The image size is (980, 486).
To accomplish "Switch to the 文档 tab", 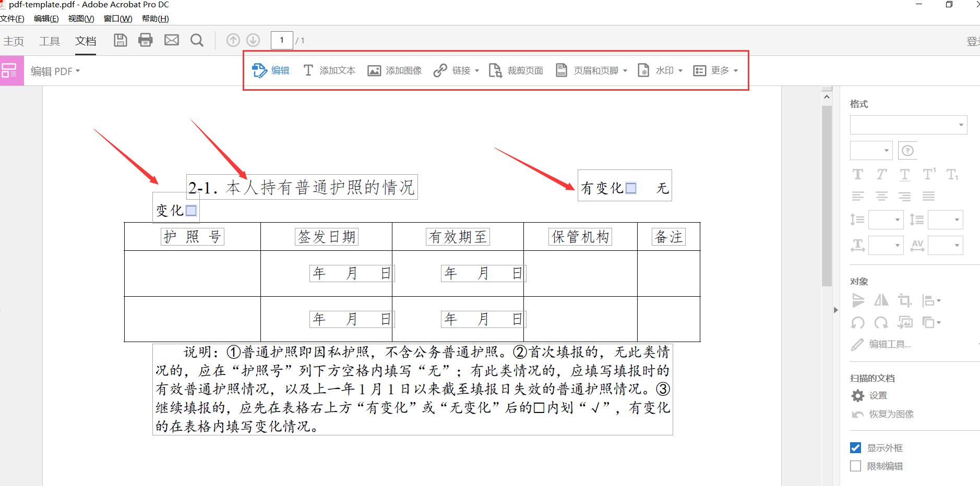I will pyautogui.click(x=86, y=41).
